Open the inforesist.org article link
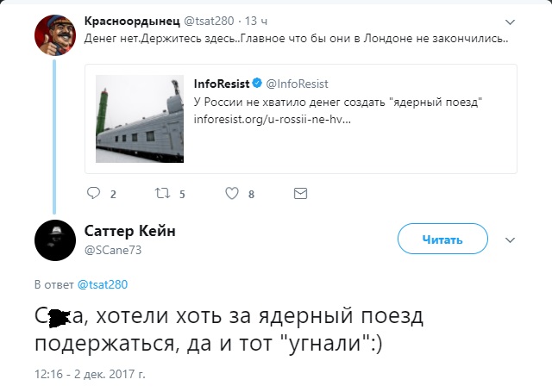 click(x=273, y=118)
